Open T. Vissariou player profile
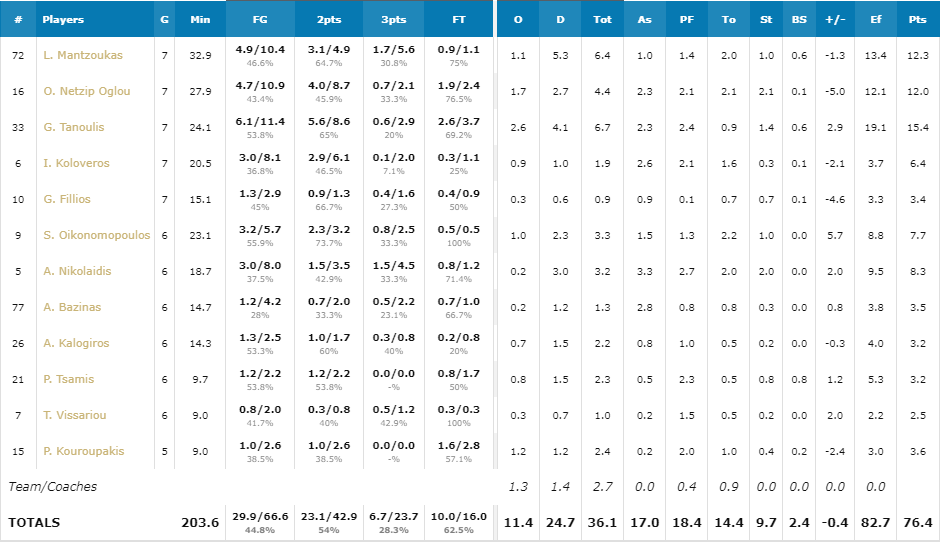 point(74,415)
